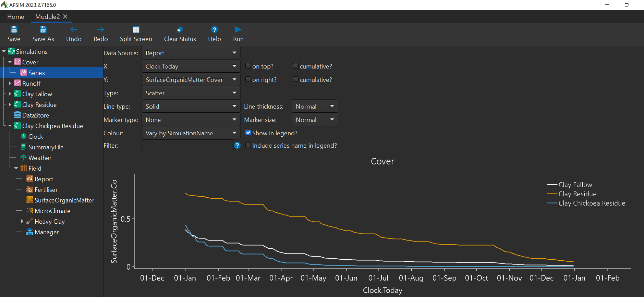The height and width of the screenshot is (297, 644).
Task: Select the SummaryFile node icon
Action: click(x=24, y=147)
